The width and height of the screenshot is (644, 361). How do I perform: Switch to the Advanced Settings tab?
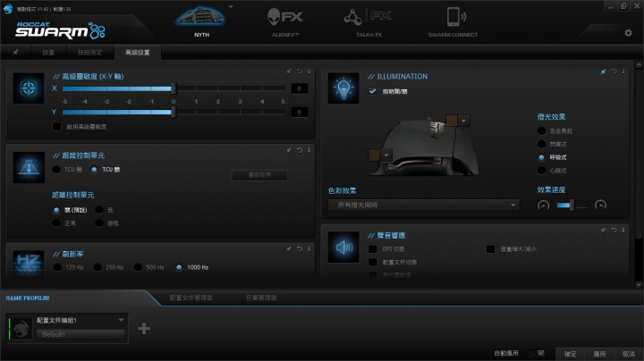[x=137, y=52]
